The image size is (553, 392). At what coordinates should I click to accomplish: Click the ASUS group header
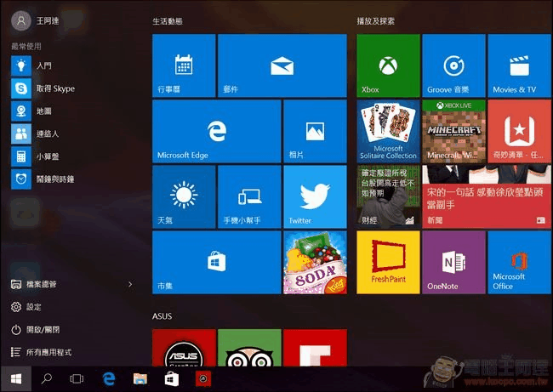pos(162,316)
